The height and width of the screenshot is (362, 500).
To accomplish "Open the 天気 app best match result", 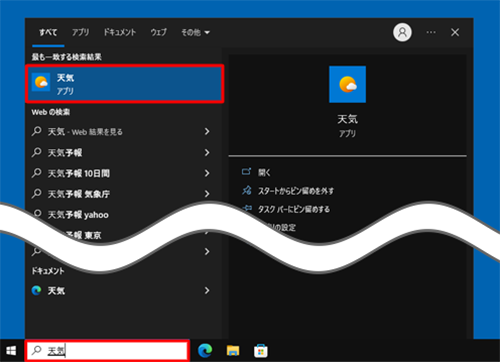I will coord(124,84).
